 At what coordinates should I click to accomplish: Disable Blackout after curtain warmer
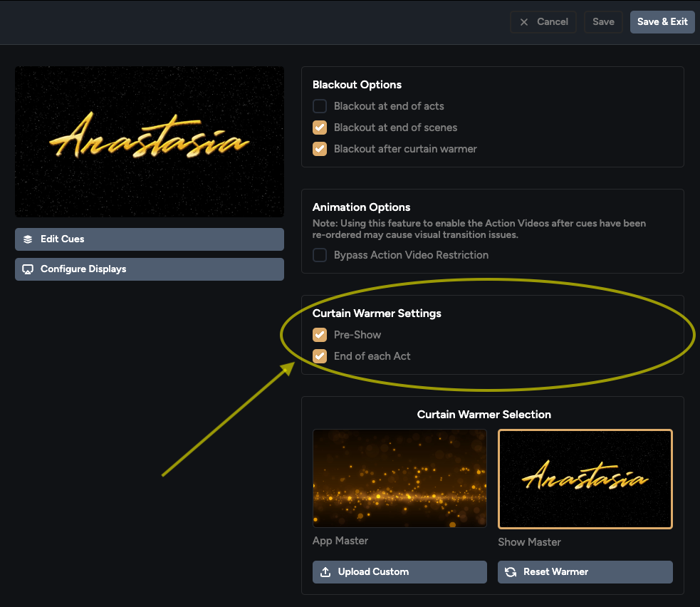click(320, 149)
